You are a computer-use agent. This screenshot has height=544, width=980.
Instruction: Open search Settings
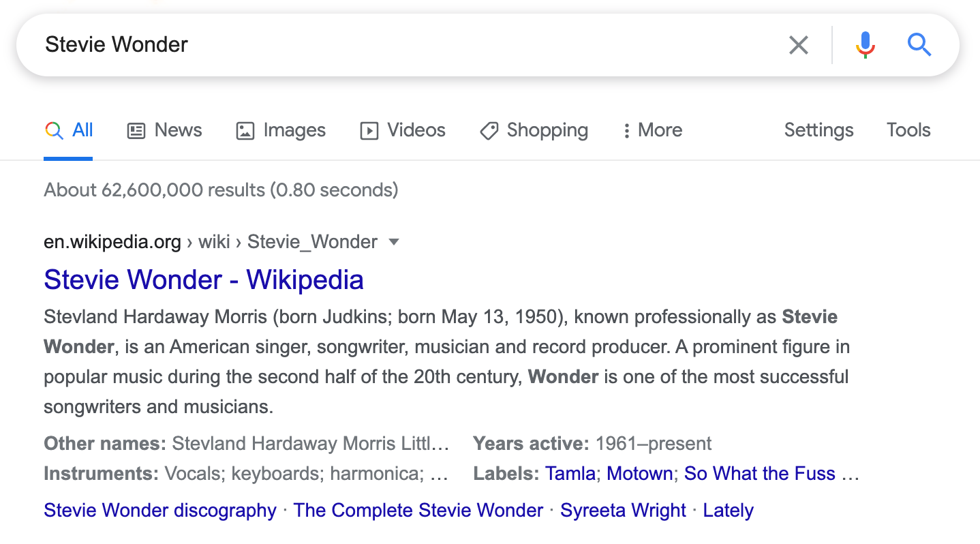(818, 130)
